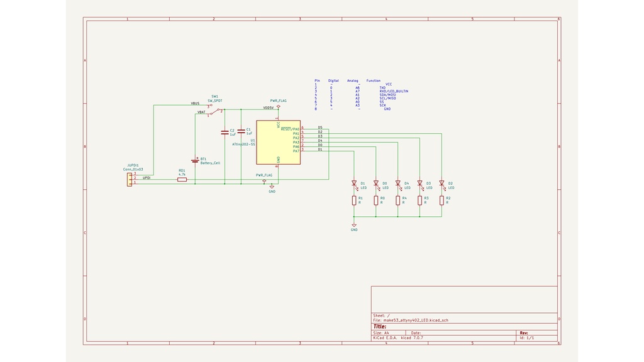Click the second PWR_FLAG near GND
Screen dimensions: 644x362
[264, 180]
